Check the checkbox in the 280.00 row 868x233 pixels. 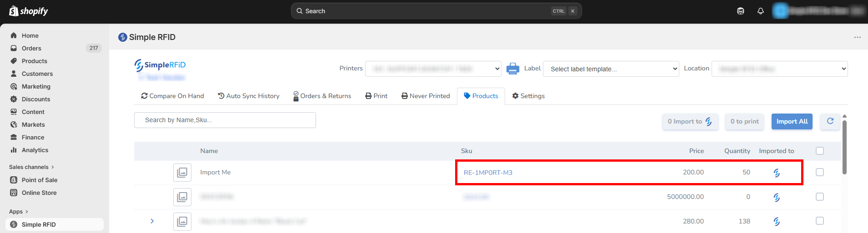point(820,221)
